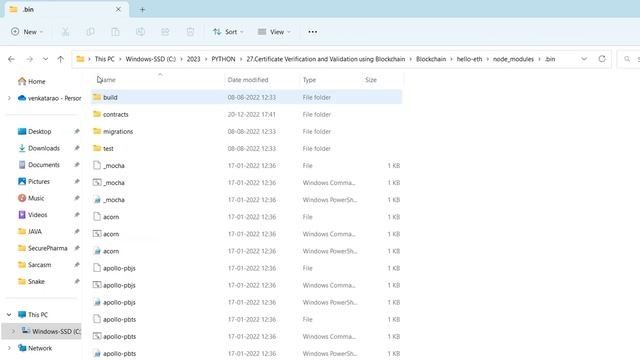Select _mocha Windows Command Script file
This screenshot has width=640, height=360.
(x=247, y=182)
